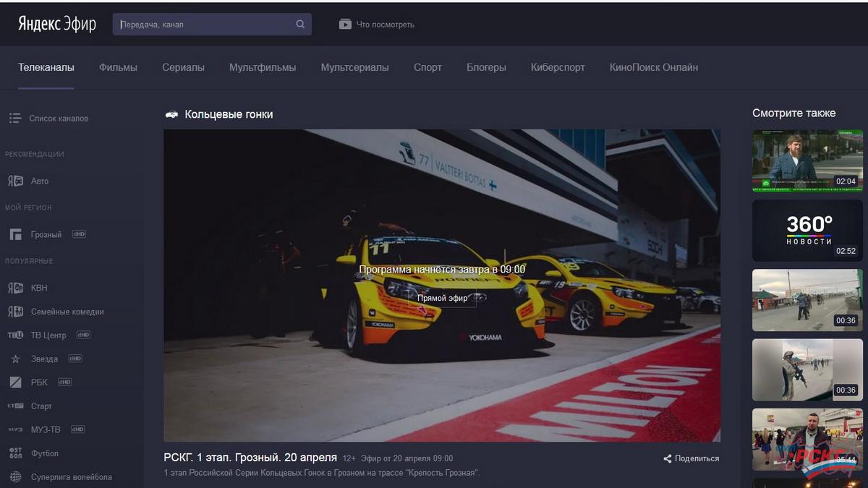Screen dimensions: 868x488
Task: Click the Суперлига волейбола ball icon
Action: [x=15, y=477]
